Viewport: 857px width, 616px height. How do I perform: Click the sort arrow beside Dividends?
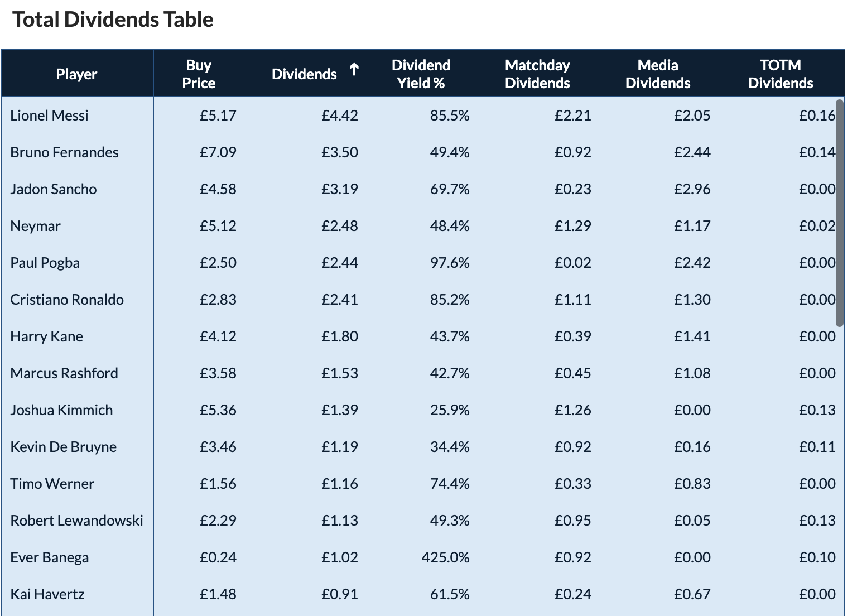pos(354,70)
